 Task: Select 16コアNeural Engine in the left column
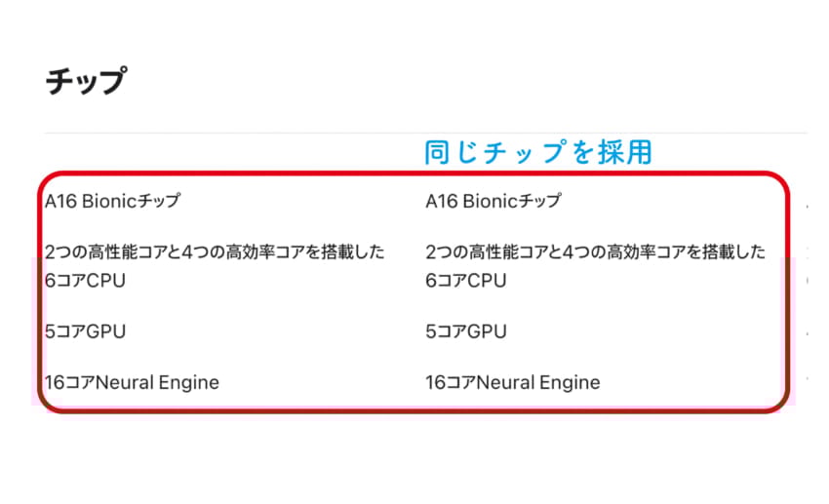click(x=132, y=383)
